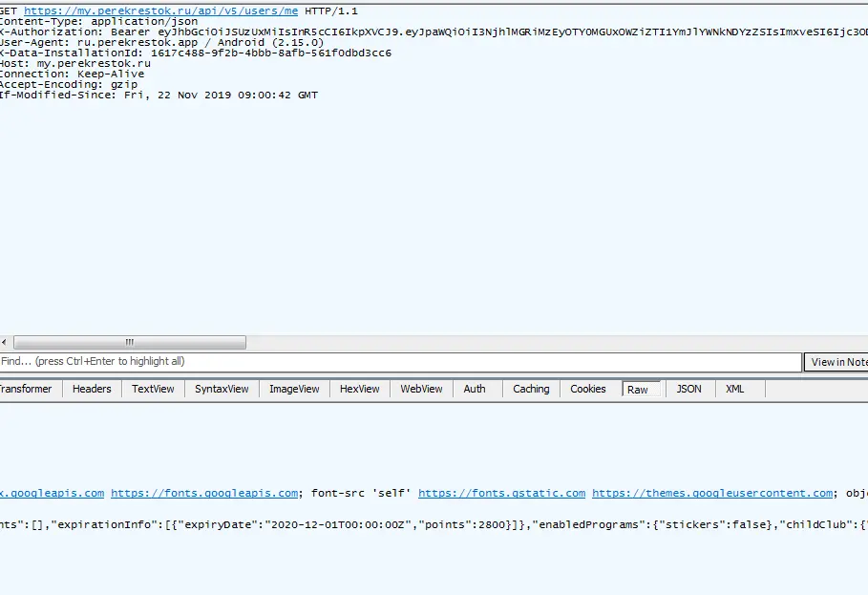Open the my.perekrestok.ru users/me URL link
The width and height of the screenshot is (868, 595).
[x=160, y=11]
